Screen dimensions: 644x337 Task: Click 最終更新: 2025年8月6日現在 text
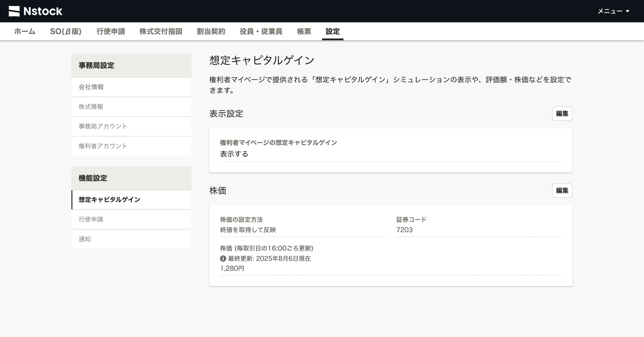pos(269,259)
